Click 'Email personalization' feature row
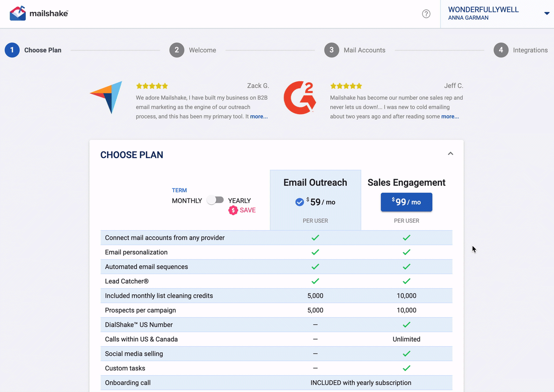Screen dimensions: 554x392 coord(276,252)
